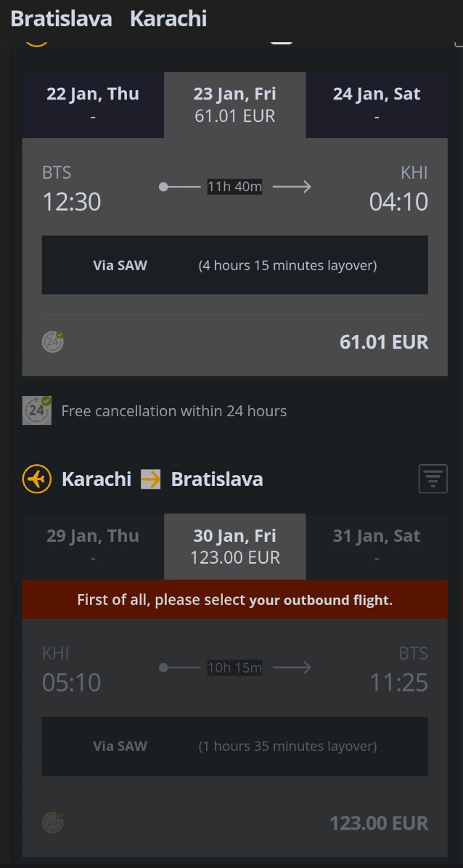The width and height of the screenshot is (463, 868).
Task: Expand the 1 hours 35 minutes layover info
Action: (x=234, y=746)
